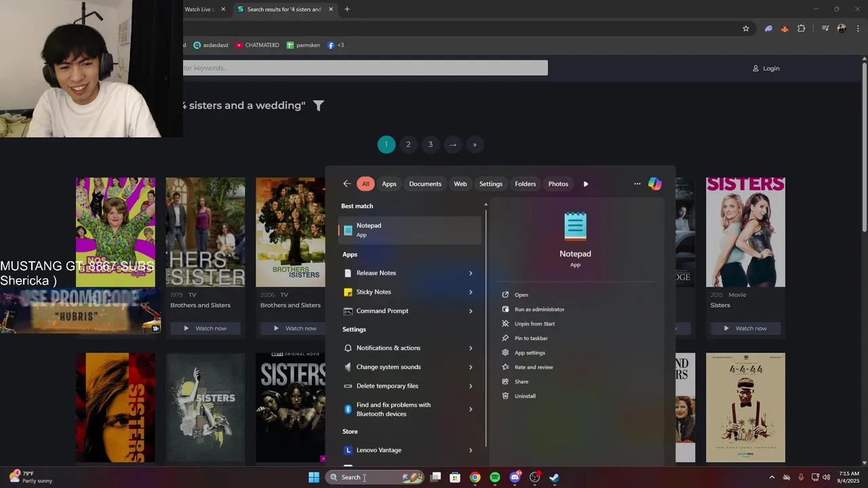Click the website keyword search field
Image resolution: width=868 pixels, height=488 pixels.
pos(365,68)
